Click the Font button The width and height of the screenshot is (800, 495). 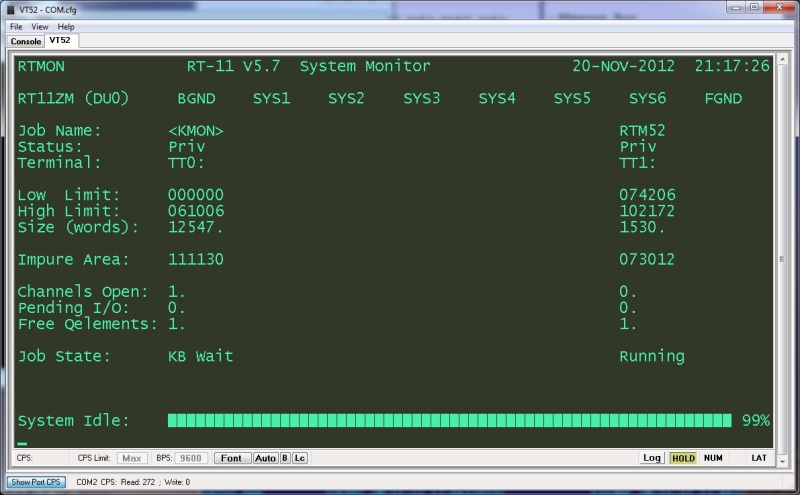231,458
